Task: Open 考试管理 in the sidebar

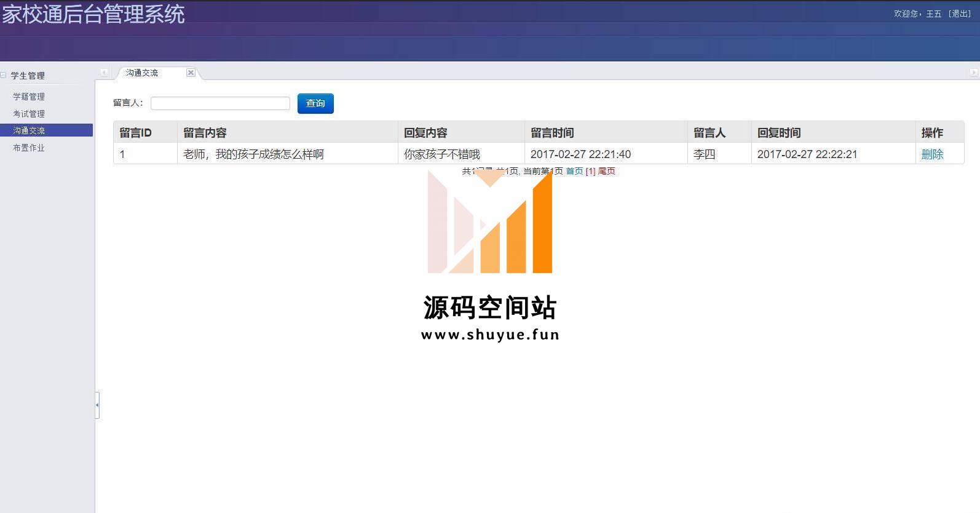Action: coord(29,114)
